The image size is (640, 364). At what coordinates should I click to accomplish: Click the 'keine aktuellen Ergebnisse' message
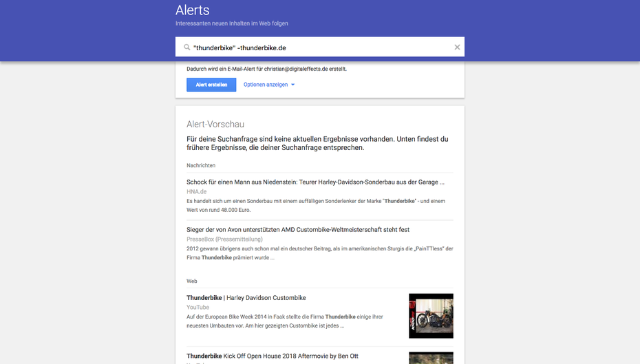point(317,143)
